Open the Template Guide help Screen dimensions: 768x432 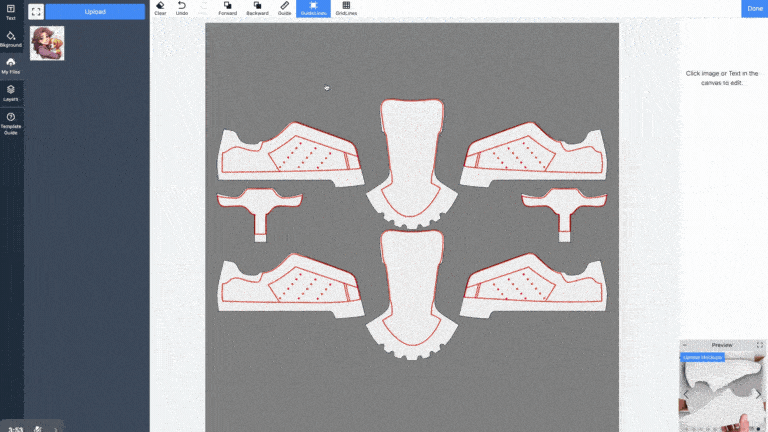click(x=11, y=124)
